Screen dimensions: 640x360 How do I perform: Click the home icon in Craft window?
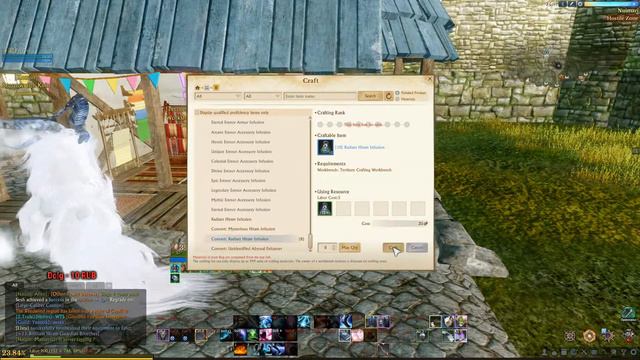click(198, 87)
